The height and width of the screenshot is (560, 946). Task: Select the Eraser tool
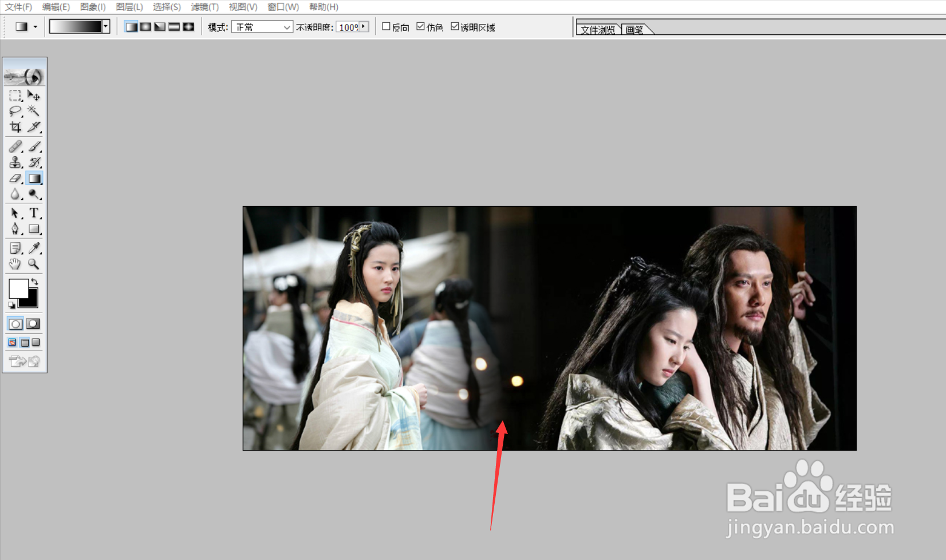(15, 179)
